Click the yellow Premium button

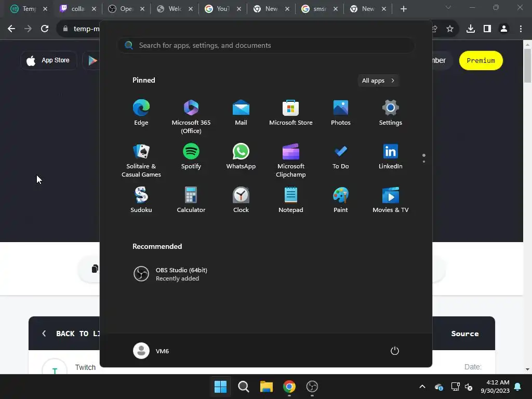[481, 60]
